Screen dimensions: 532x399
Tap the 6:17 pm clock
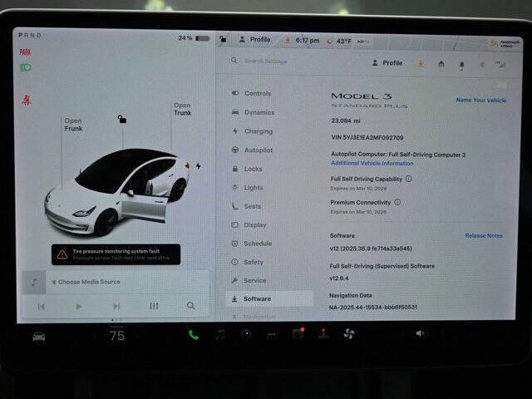308,41
